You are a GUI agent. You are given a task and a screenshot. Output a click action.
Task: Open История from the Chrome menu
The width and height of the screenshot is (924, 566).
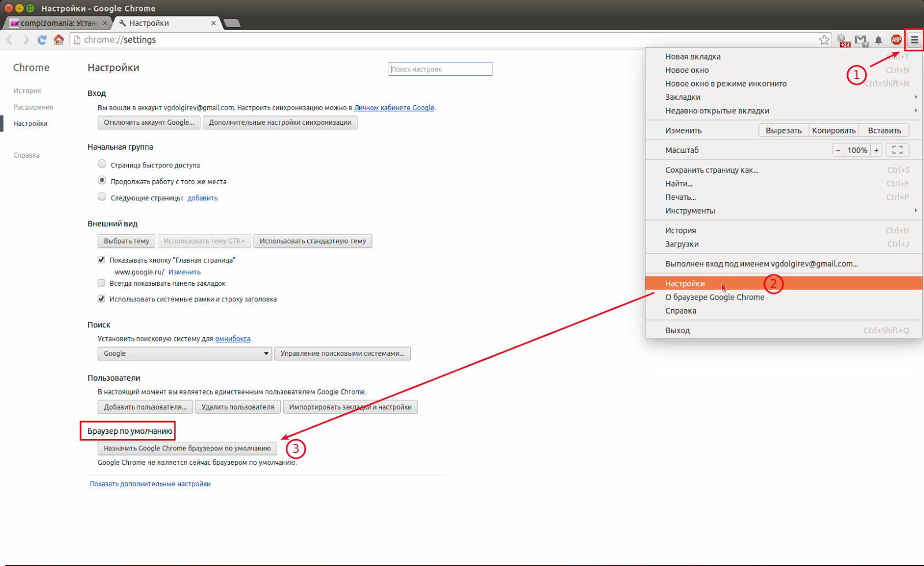pos(784,230)
